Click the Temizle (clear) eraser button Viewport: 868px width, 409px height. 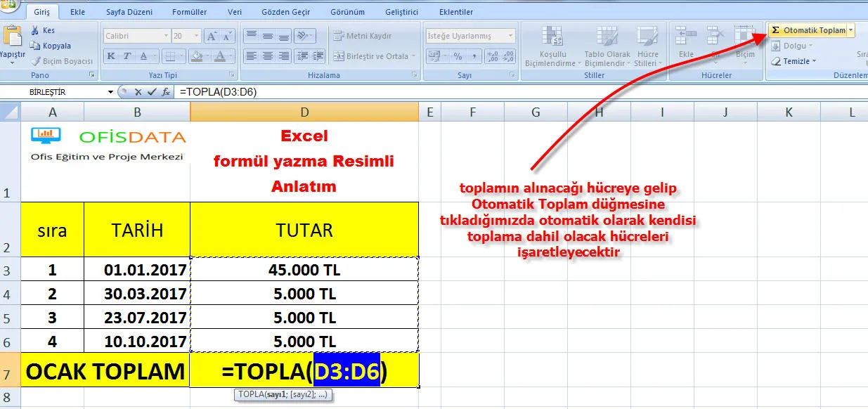tap(793, 61)
